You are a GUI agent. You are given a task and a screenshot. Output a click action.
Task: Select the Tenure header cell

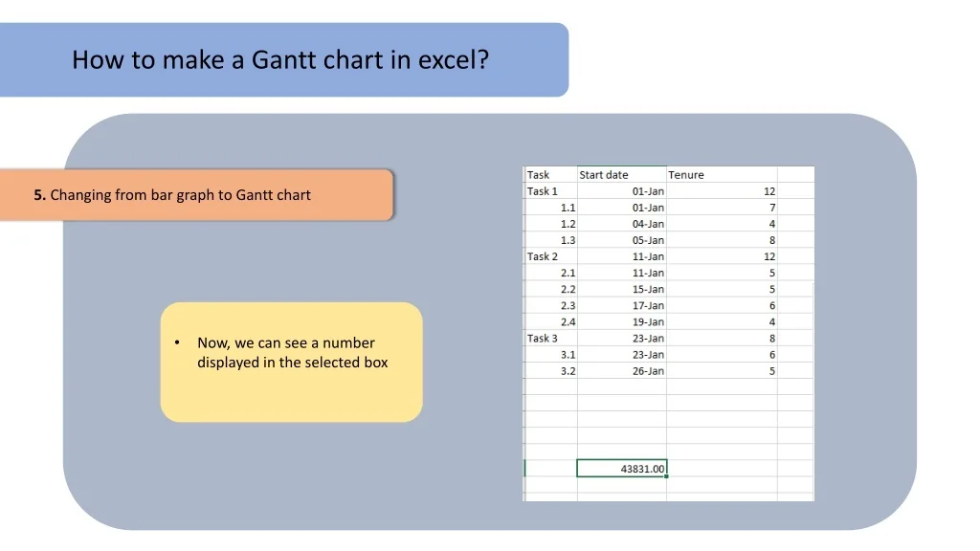pyautogui.click(x=722, y=175)
